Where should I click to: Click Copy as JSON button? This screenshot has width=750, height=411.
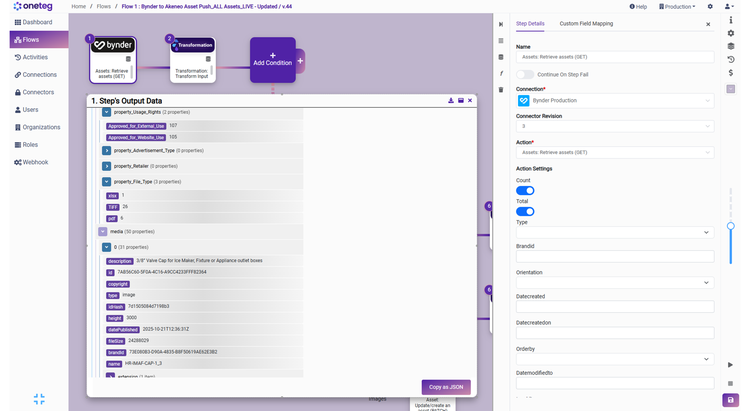coord(446,387)
